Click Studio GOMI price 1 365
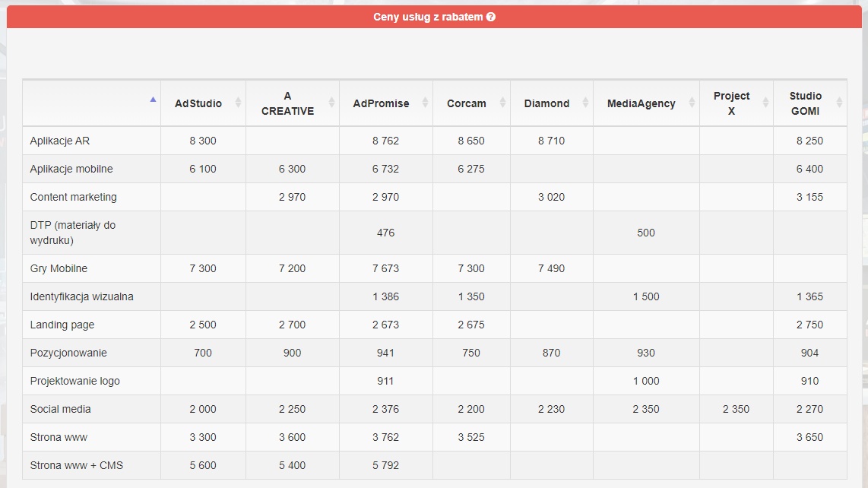The image size is (868, 488). point(809,297)
